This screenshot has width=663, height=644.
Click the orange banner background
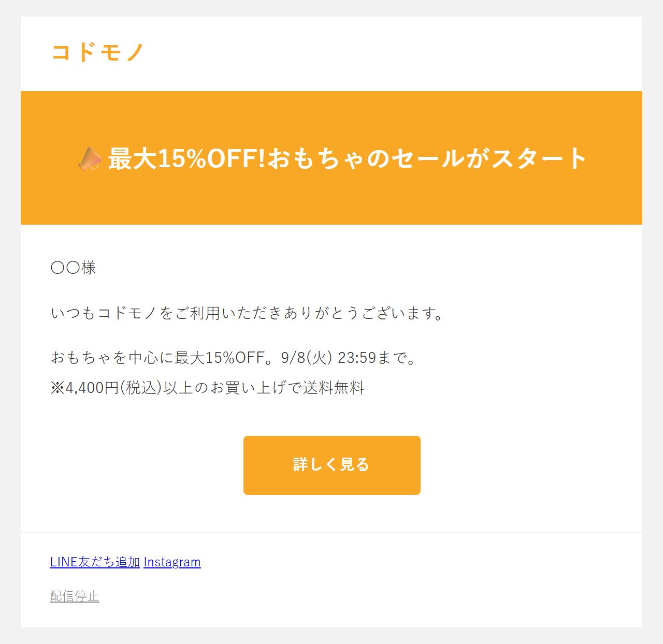(x=331, y=202)
